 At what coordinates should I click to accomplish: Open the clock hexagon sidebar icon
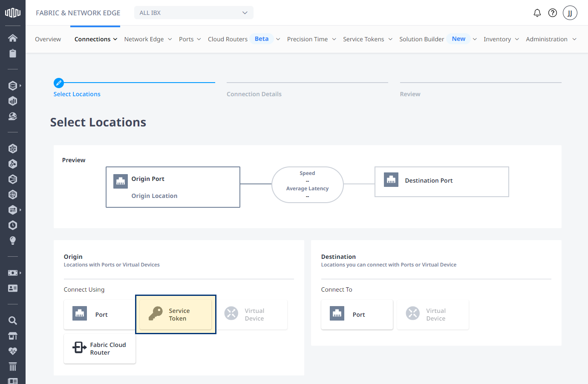click(x=13, y=225)
